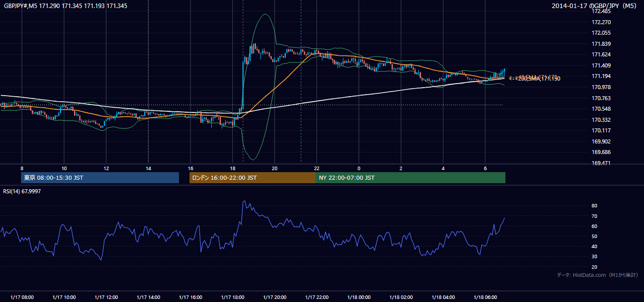Click the 1/18 06:00 bottom time label

(485, 297)
